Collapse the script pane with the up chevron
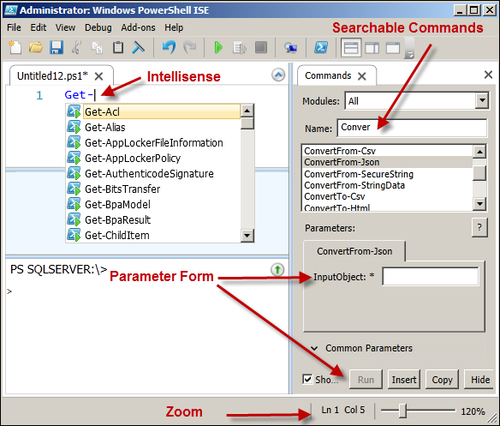500x426 pixels. click(278, 75)
